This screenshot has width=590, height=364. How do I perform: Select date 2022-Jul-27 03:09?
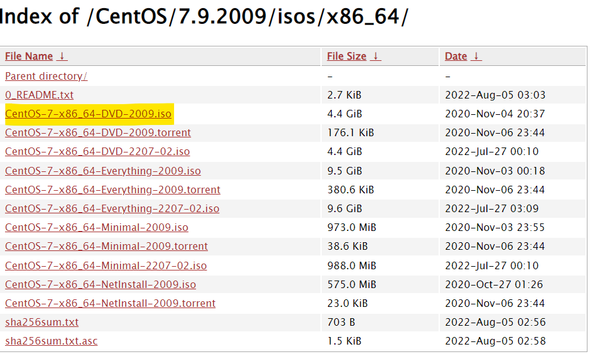(x=492, y=208)
